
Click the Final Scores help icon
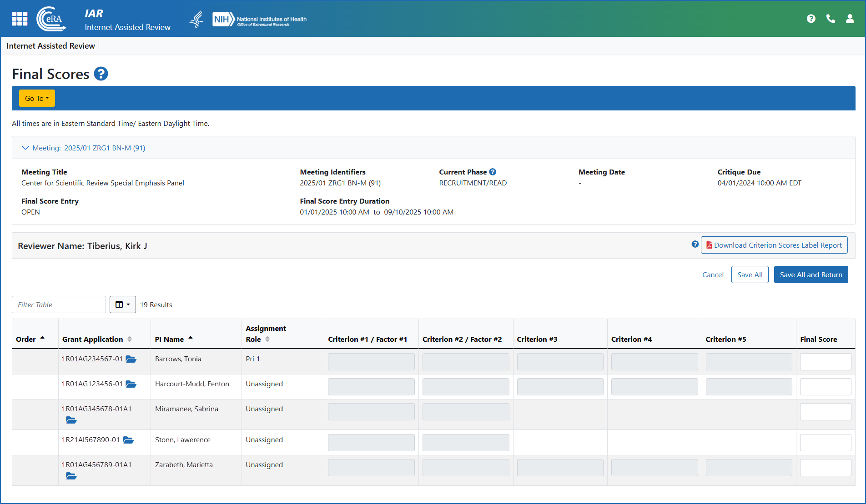pos(101,74)
